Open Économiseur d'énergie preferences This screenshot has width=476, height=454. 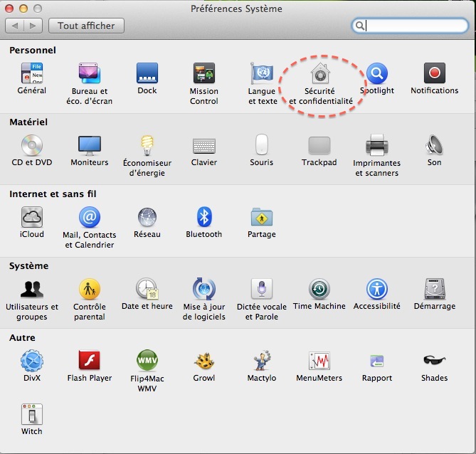(147, 146)
